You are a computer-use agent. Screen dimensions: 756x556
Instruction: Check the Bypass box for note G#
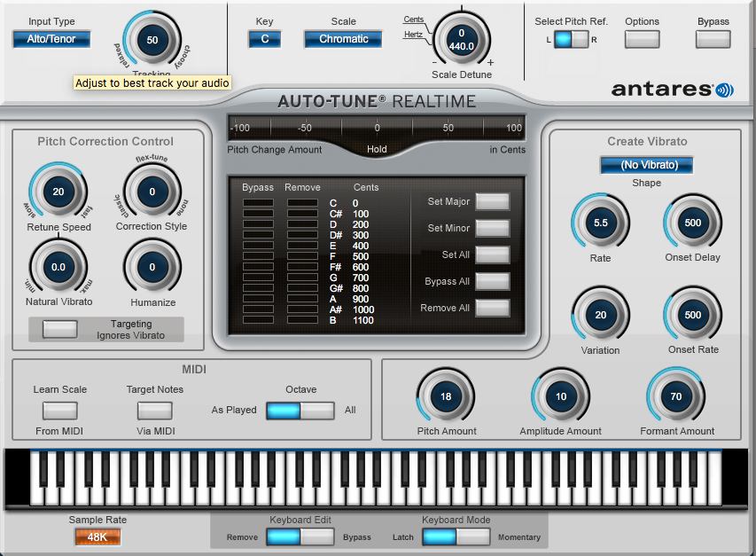259,287
